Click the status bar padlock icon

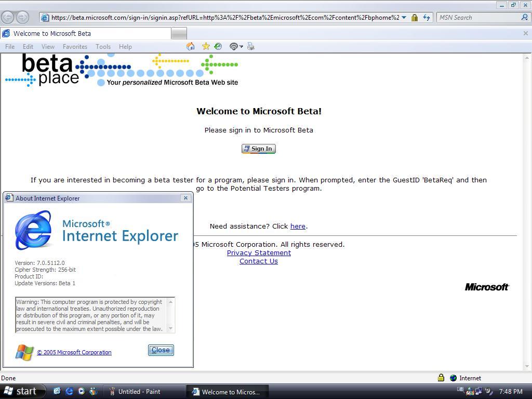pyautogui.click(x=441, y=377)
